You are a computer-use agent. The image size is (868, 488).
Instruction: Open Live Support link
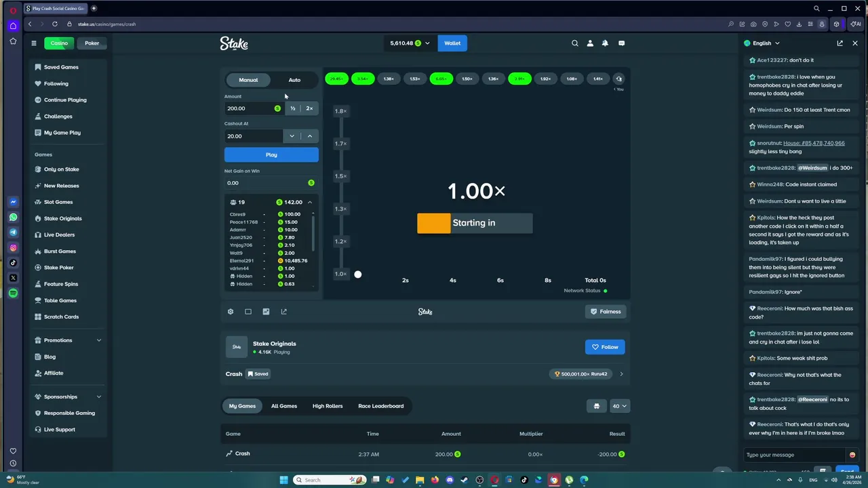pyautogui.click(x=60, y=430)
